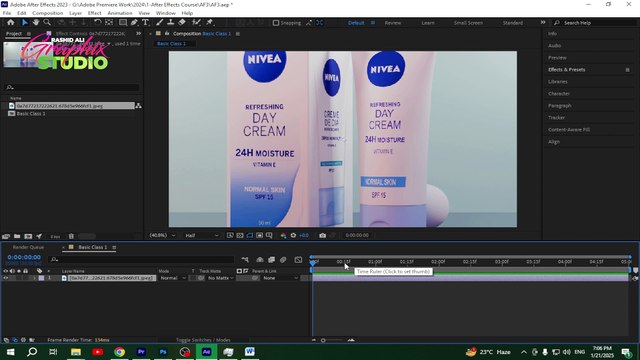Click layer 1 label color swatch
The width and height of the screenshot is (640, 360).
(x=41, y=278)
